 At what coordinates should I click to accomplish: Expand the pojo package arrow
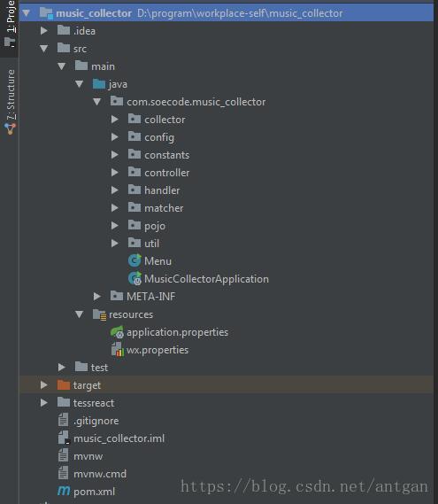coord(115,226)
